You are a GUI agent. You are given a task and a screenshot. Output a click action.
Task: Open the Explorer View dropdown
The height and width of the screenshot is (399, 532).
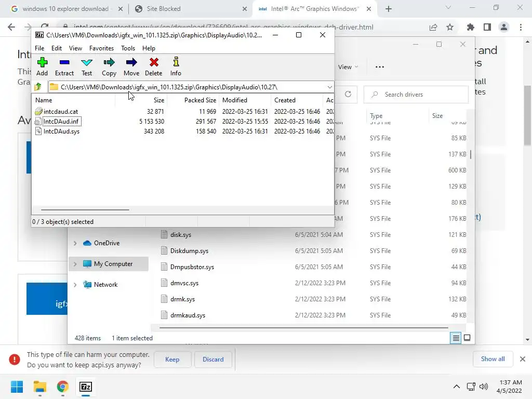(x=348, y=67)
